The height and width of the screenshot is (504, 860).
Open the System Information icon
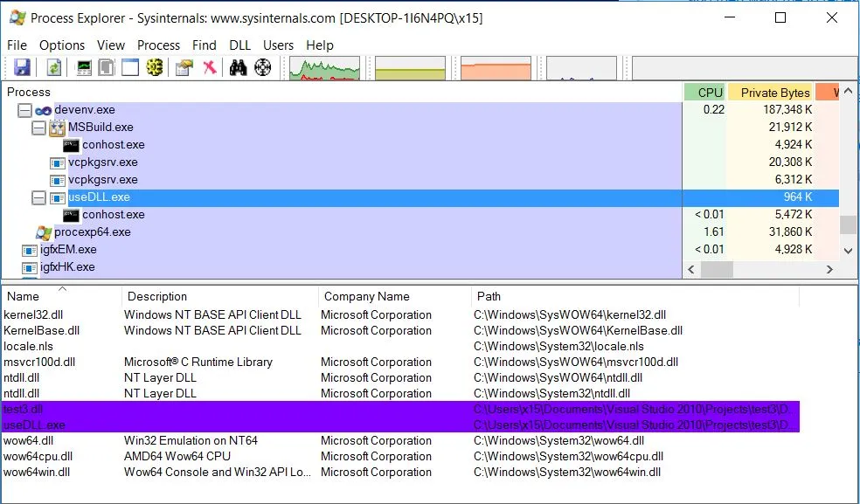[x=84, y=67]
